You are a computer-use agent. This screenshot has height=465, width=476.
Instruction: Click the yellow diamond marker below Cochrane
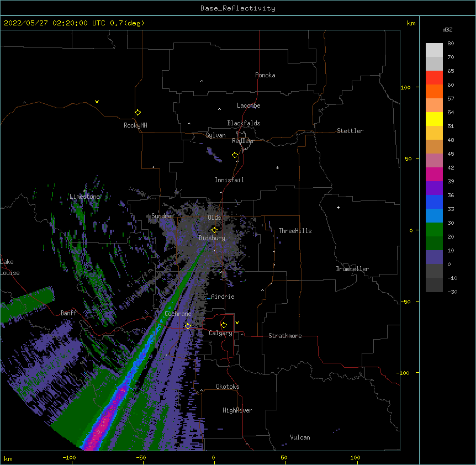pos(188,326)
